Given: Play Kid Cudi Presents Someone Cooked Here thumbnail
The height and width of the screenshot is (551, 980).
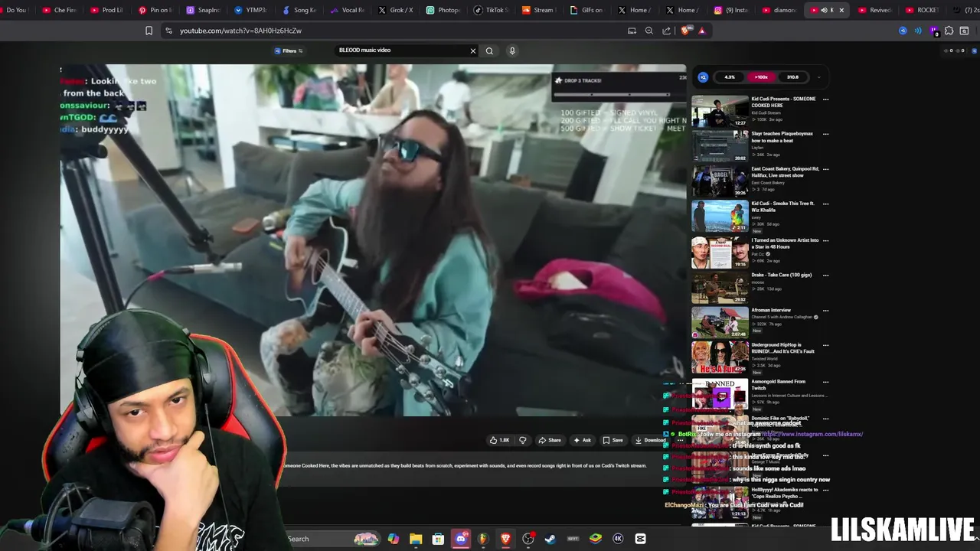Looking at the screenshot, I should pyautogui.click(x=720, y=111).
